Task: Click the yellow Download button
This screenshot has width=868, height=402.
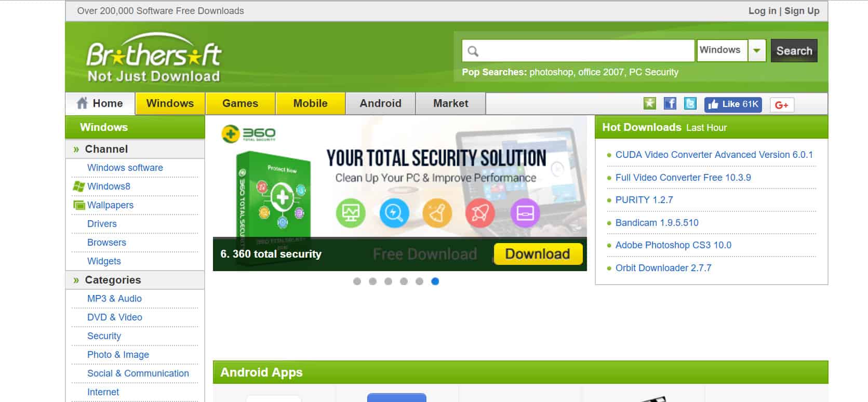Action: click(538, 254)
